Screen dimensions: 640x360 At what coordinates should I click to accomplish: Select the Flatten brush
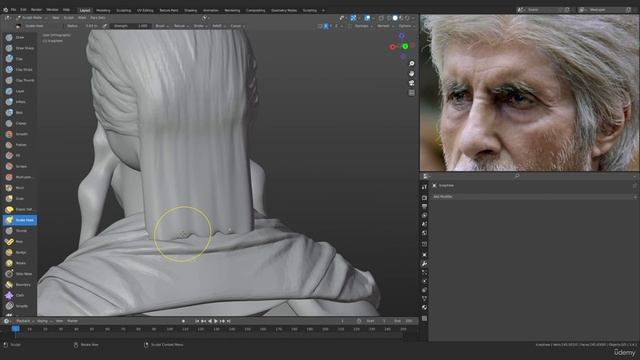point(19,145)
